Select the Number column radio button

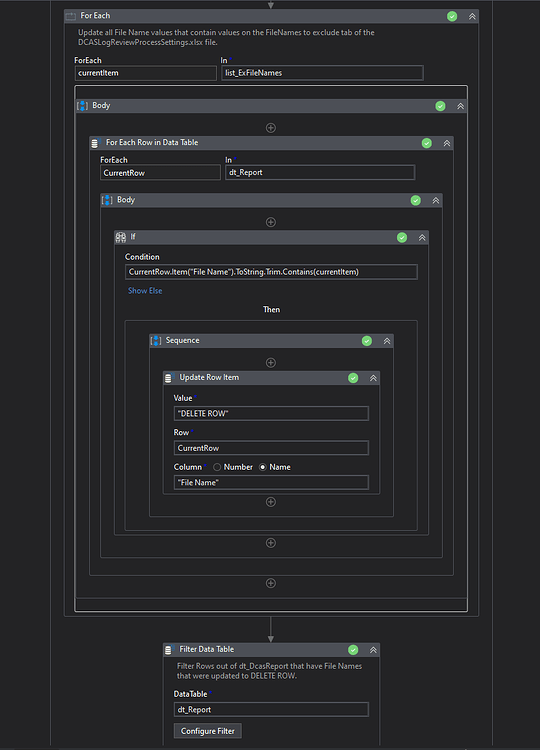coord(217,467)
